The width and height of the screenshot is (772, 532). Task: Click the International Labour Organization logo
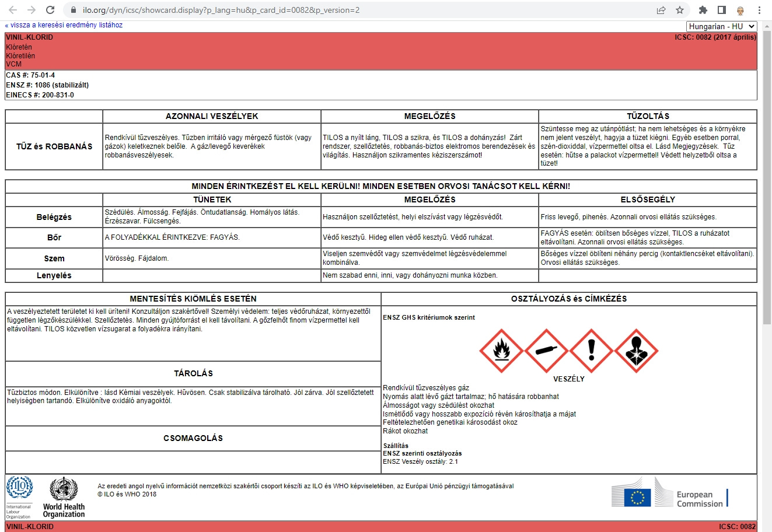[19, 498]
